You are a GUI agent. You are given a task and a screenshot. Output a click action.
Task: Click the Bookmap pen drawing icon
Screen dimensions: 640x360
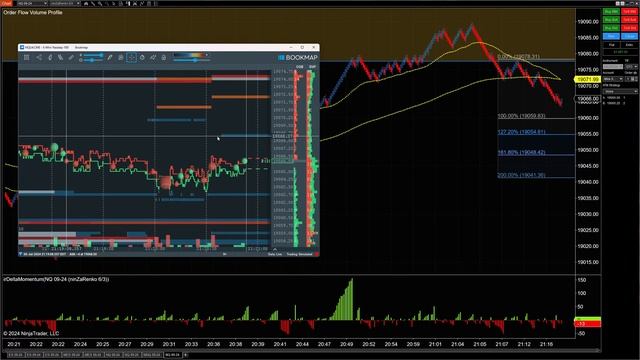click(x=110, y=58)
